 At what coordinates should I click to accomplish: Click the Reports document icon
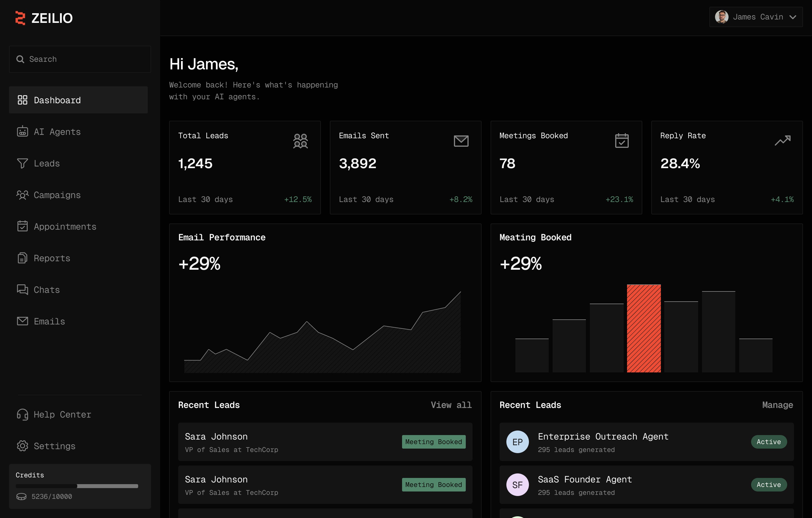(22, 258)
